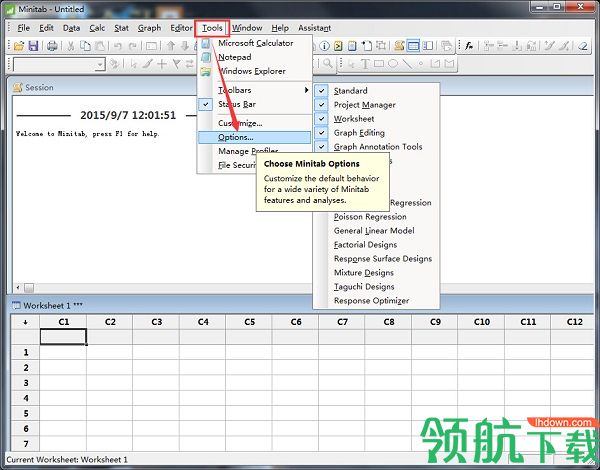Click the blue Info circle icon

(x=324, y=46)
